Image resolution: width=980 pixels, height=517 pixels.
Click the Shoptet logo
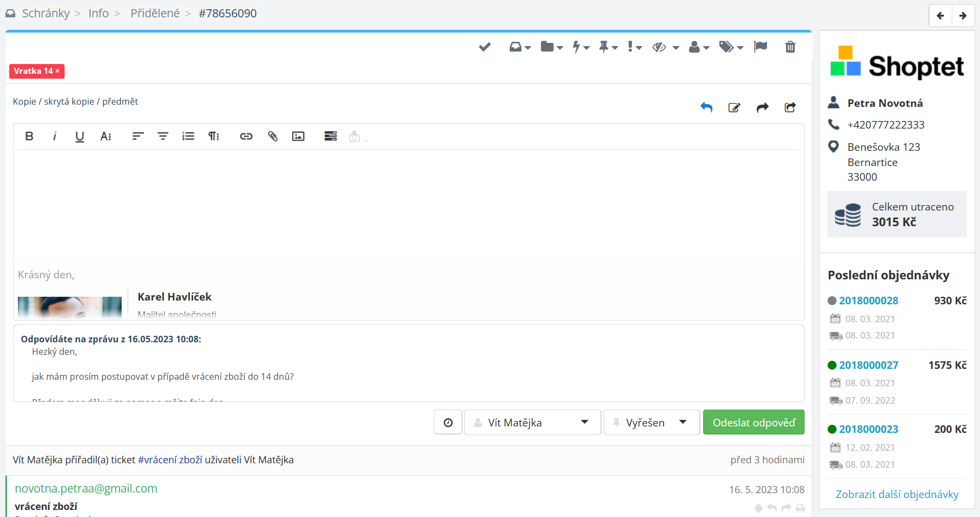[x=897, y=62]
